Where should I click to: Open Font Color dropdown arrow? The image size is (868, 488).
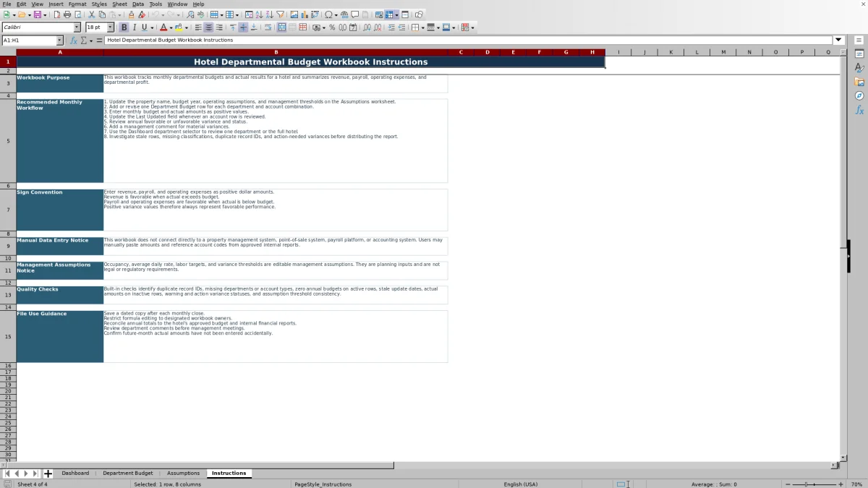point(171,27)
